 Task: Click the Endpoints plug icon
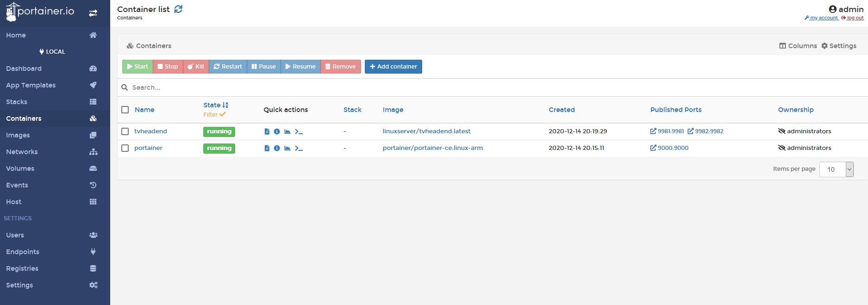(93, 252)
